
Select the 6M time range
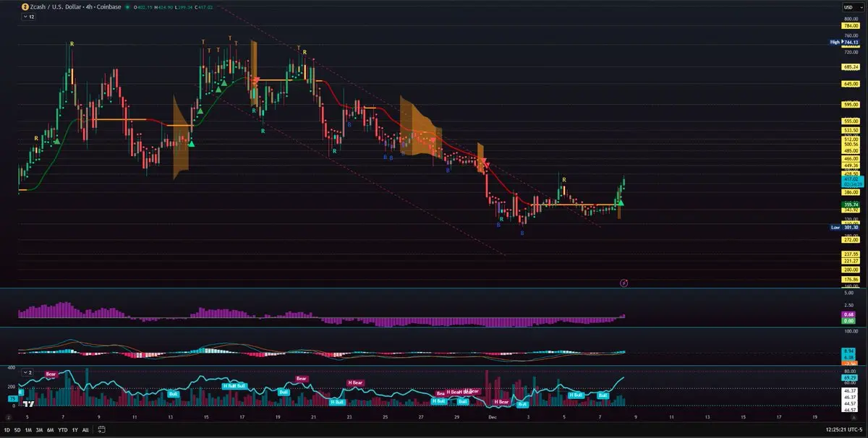tap(50, 430)
